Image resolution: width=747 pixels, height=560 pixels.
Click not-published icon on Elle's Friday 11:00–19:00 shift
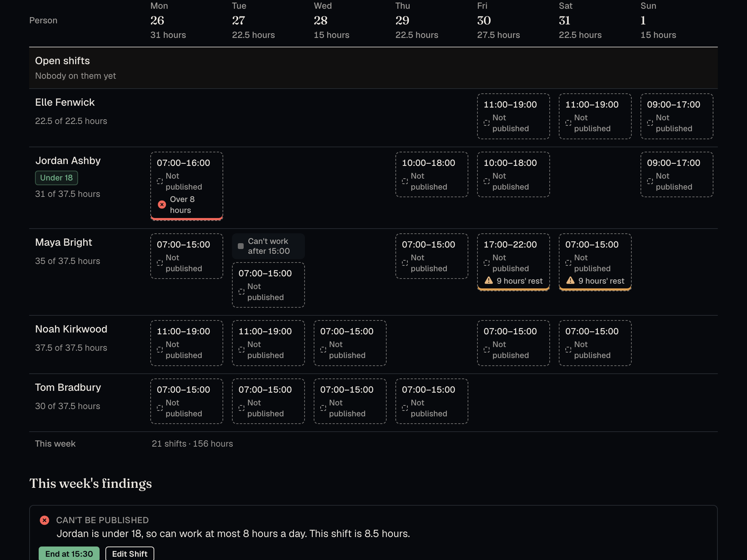point(487,123)
